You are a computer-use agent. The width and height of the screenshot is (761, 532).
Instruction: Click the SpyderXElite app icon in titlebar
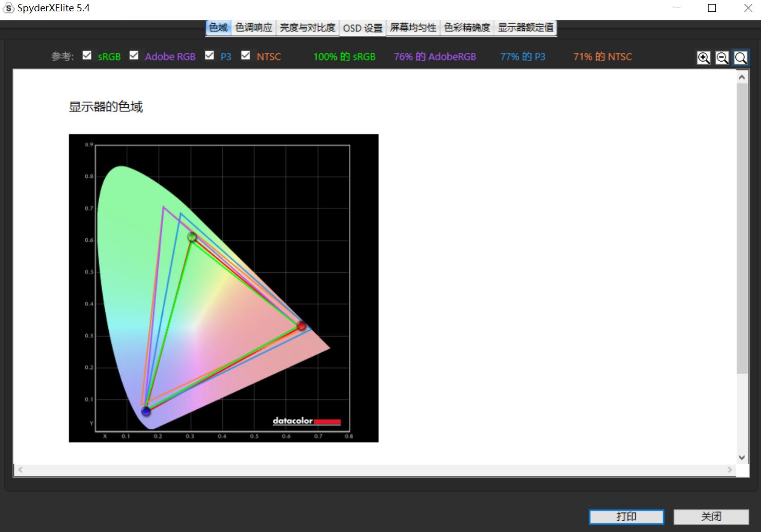[8, 8]
